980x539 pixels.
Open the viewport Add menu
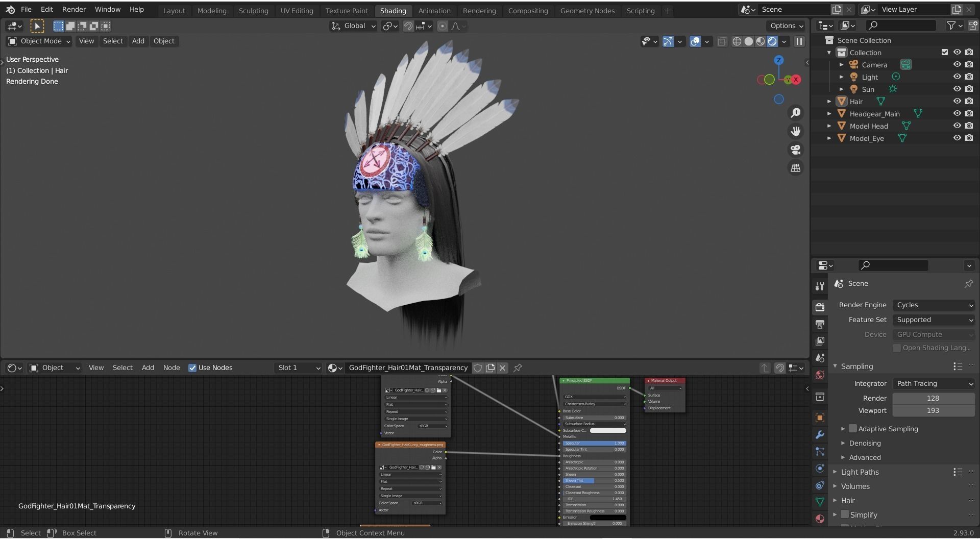(x=138, y=41)
